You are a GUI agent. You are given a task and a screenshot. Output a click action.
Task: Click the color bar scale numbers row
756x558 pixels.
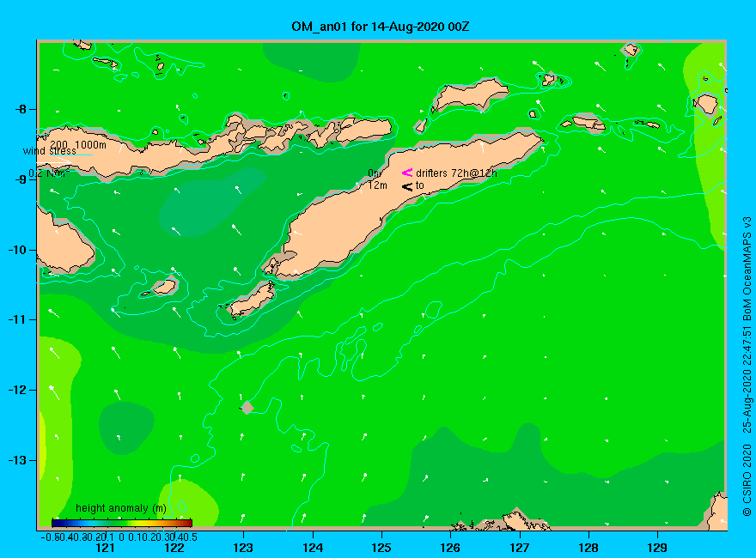click(119, 537)
